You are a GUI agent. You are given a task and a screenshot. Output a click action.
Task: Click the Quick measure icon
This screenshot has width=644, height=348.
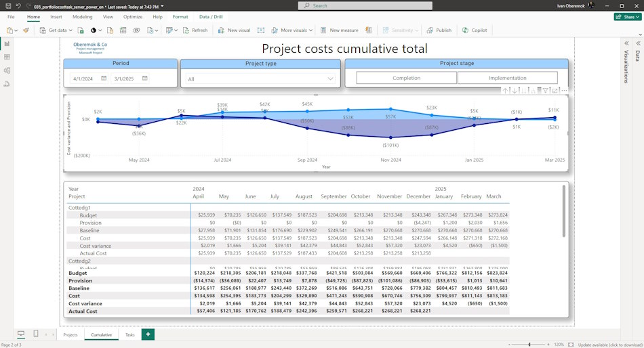pyautogui.click(x=368, y=30)
